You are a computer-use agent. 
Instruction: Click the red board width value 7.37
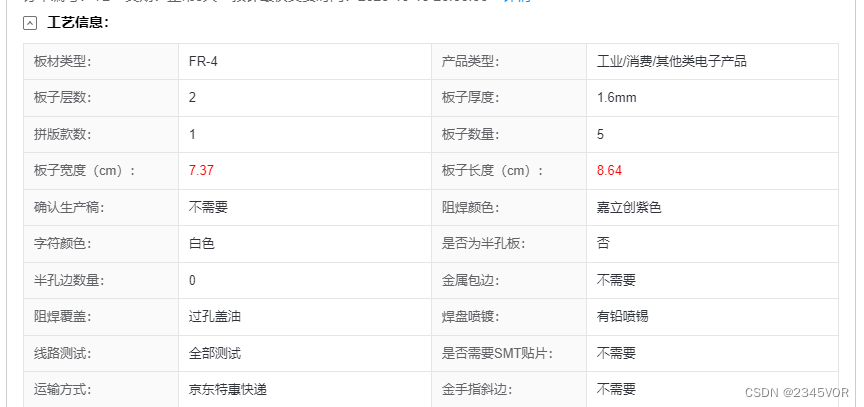[x=201, y=170]
